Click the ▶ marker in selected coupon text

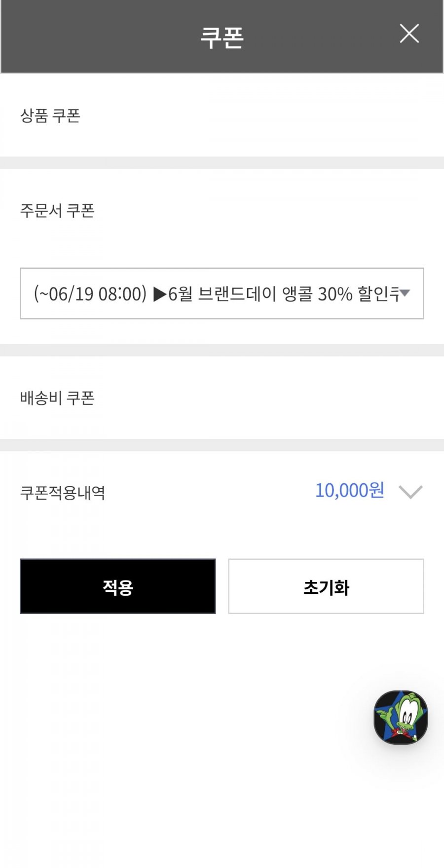160,294
